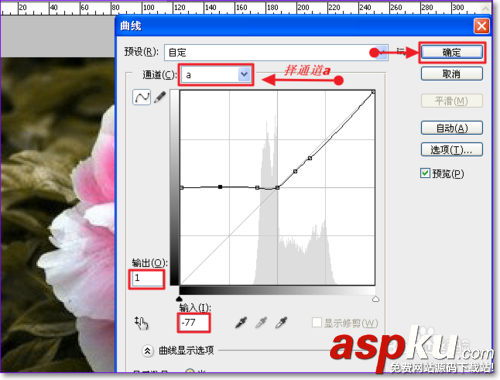The height and width of the screenshot is (380, 500).
Task: Select the filled black curve point
Action: tap(220, 187)
